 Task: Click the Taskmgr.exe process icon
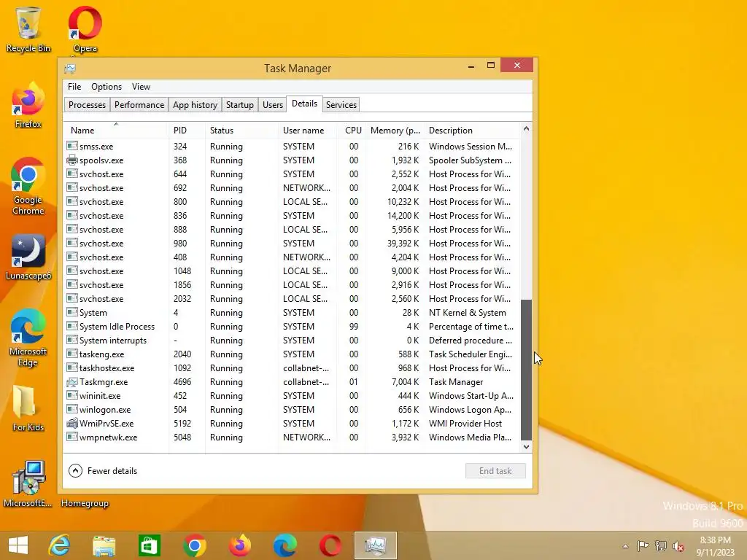click(x=72, y=382)
